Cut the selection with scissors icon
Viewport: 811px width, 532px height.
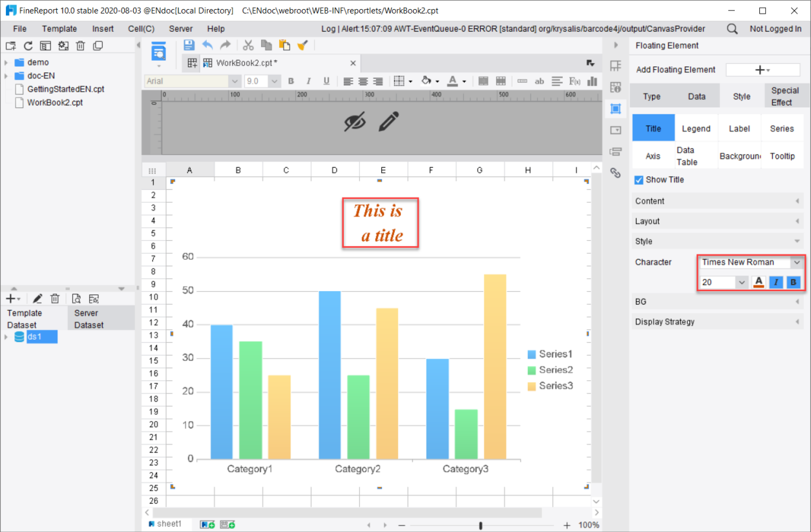tap(248, 45)
